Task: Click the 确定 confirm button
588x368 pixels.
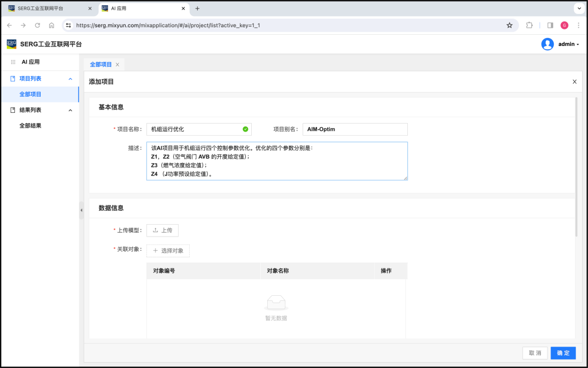Action: pos(563,353)
